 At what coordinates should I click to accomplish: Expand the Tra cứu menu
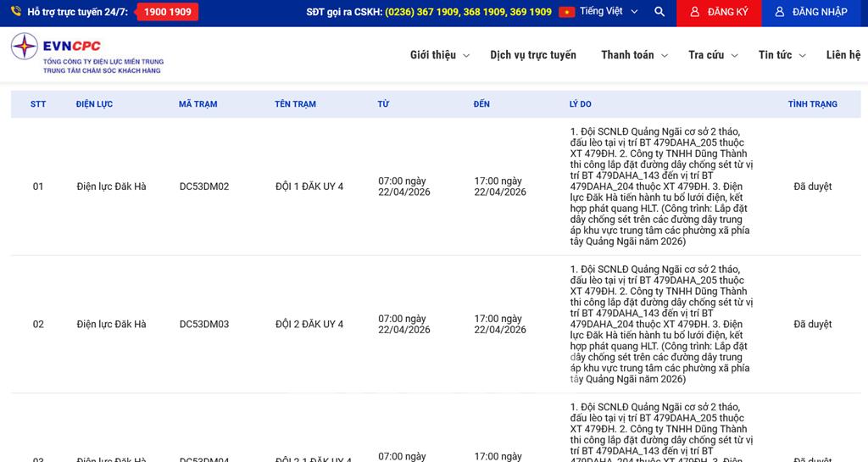point(712,55)
